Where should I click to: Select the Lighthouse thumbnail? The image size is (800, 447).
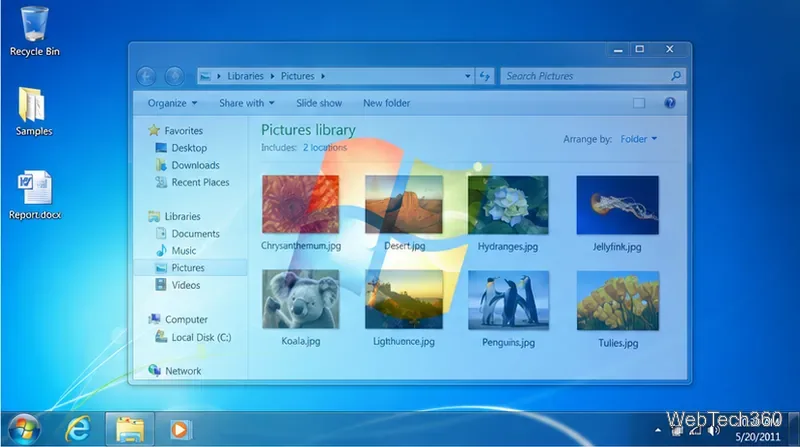(x=404, y=300)
